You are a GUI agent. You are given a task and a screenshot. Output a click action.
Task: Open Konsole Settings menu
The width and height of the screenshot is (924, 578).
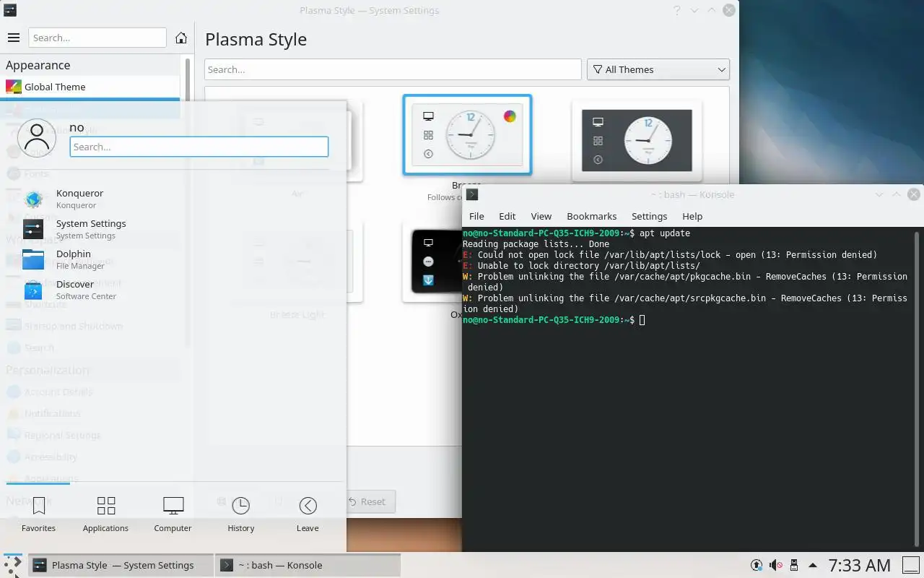coord(649,216)
